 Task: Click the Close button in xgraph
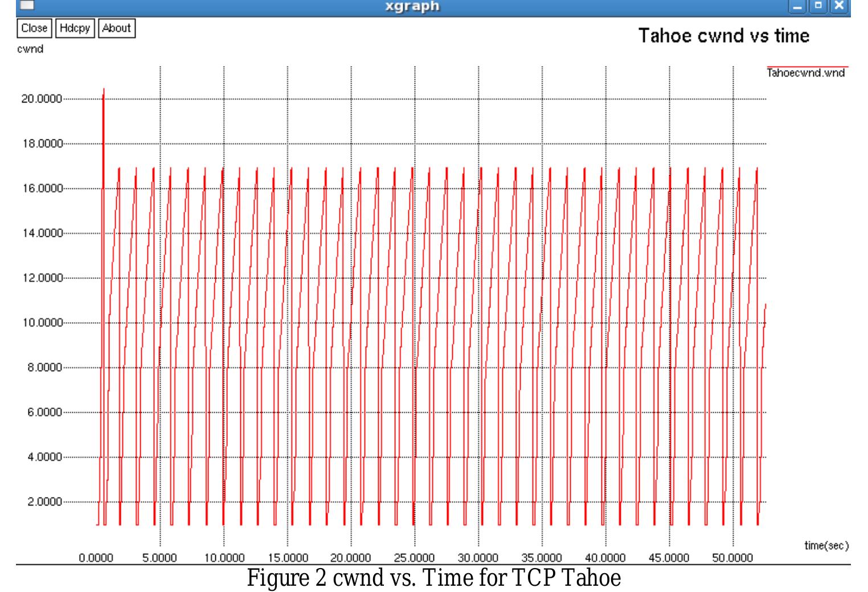[34, 28]
